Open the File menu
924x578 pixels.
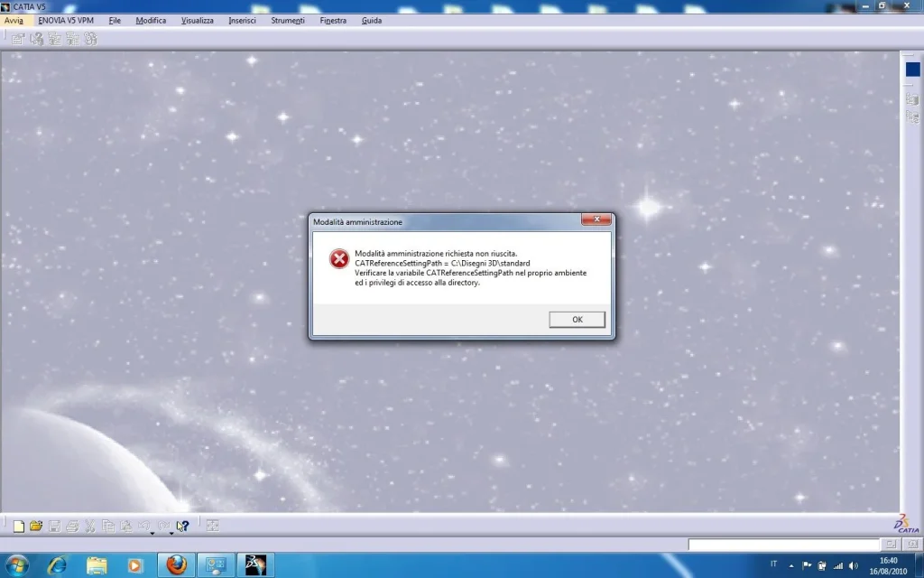pos(115,20)
